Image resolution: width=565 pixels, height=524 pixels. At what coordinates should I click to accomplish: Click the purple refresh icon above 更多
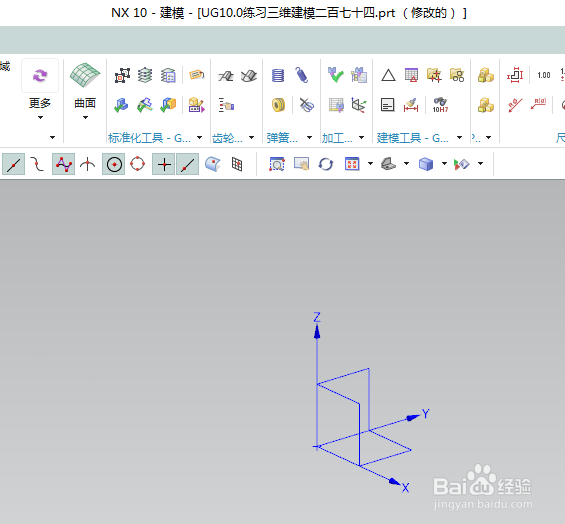click(x=40, y=76)
